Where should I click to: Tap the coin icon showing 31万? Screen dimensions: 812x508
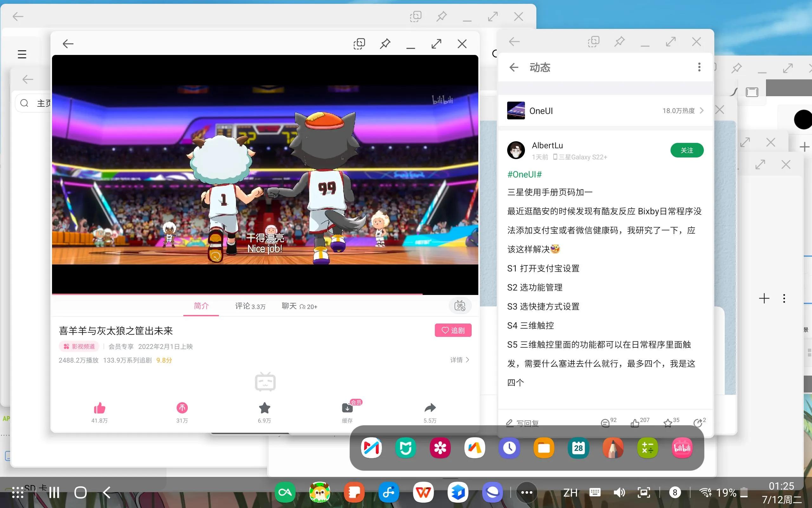pyautogui.click(x=182, y=408)
